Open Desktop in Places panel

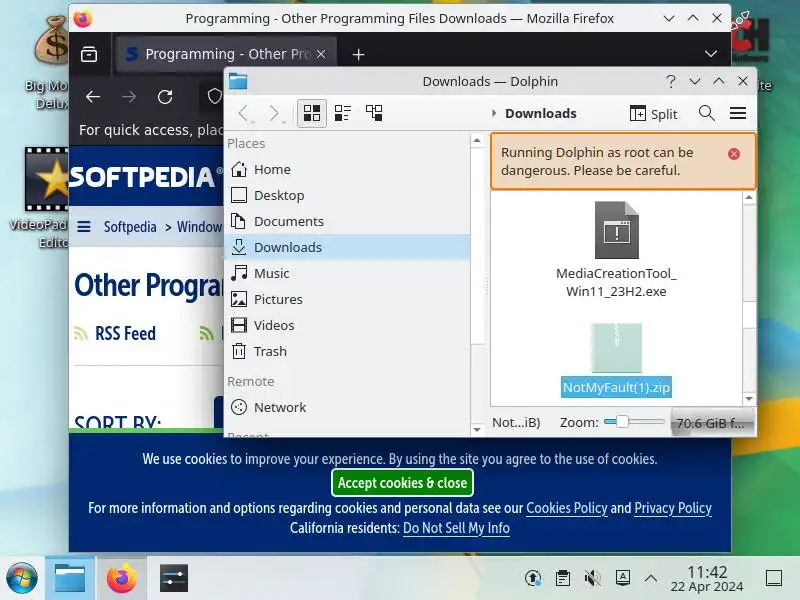(x=346, y=195)
